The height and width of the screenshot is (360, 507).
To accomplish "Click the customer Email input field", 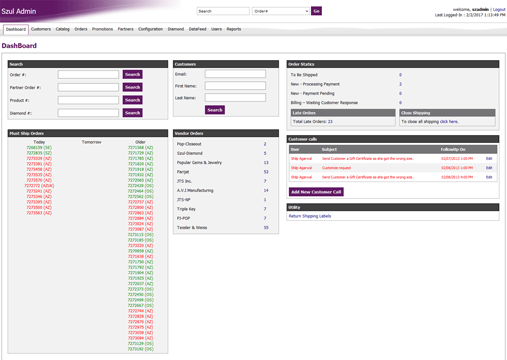I will click(x=235, y=74).
